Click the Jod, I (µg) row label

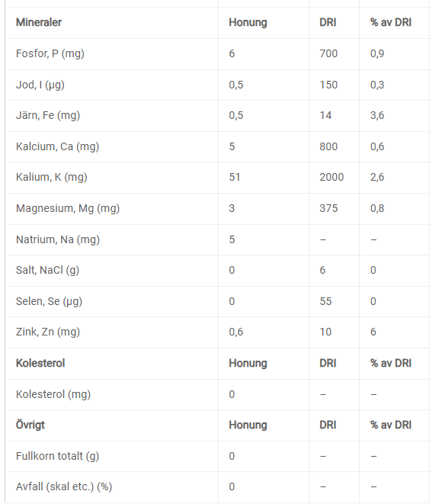click(x=40, y=85)
